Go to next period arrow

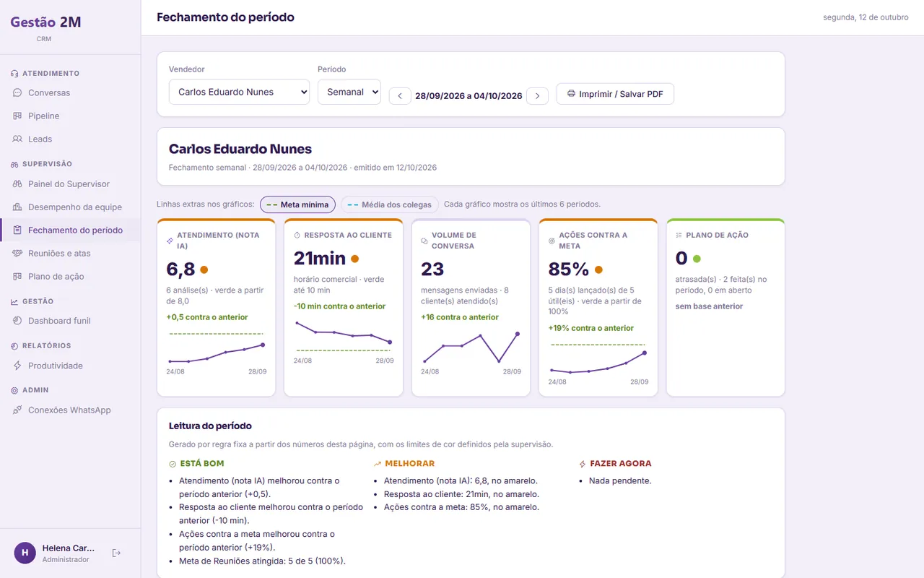pos(537,95)
